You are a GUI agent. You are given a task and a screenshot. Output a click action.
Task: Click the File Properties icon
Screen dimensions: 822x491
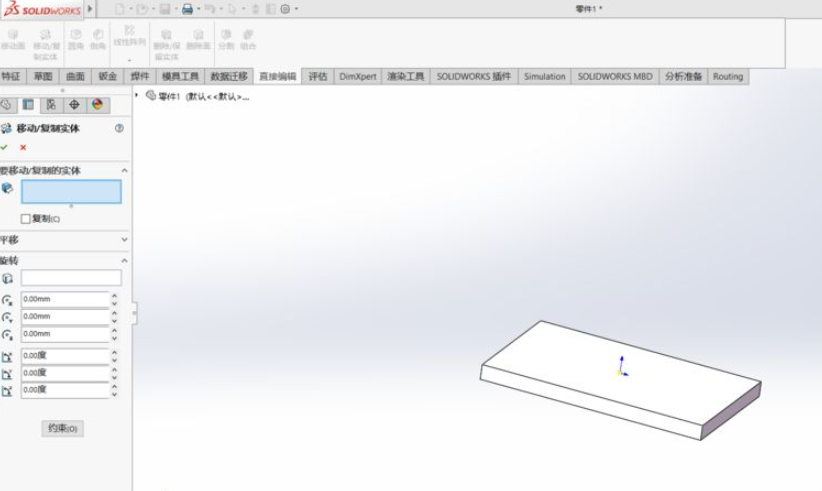click(x=271, y=9)
